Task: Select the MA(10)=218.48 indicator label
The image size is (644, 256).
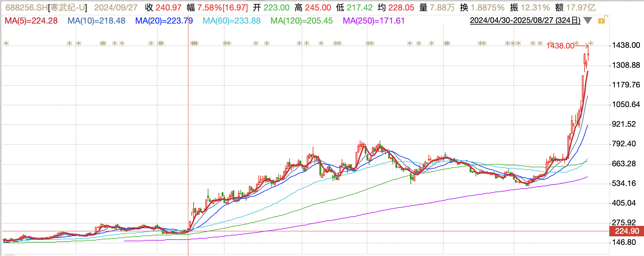Action: coord(96,21)
